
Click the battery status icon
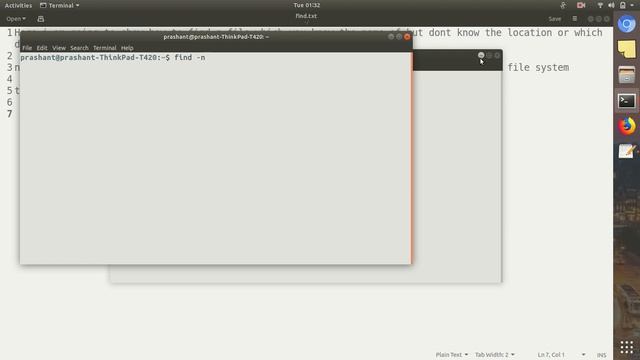(623, 5)
